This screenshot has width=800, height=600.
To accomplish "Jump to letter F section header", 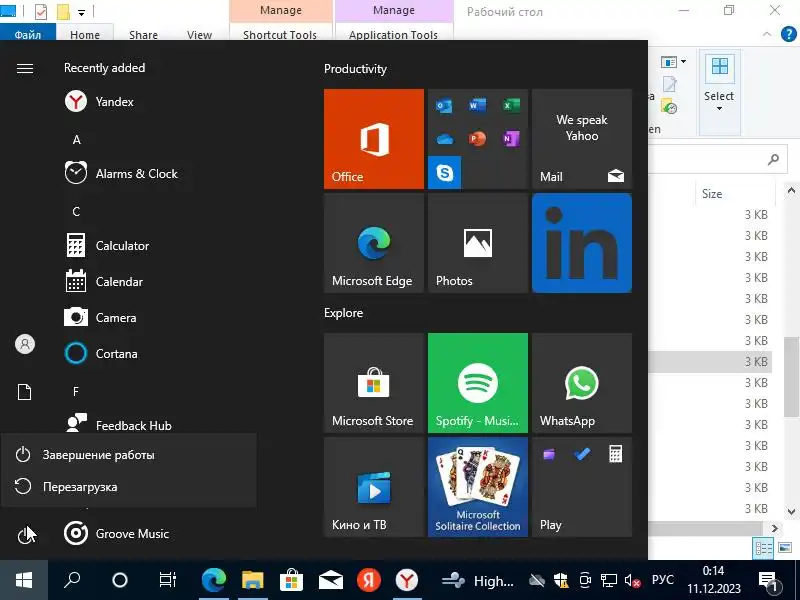I will [76, 391].
